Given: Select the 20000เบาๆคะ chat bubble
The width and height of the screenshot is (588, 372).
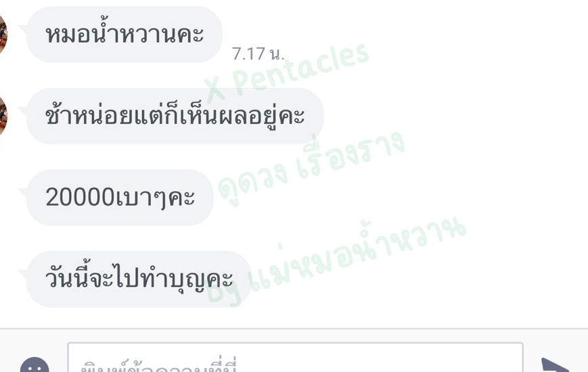Looking at the screenshot, I should [120, 197].
